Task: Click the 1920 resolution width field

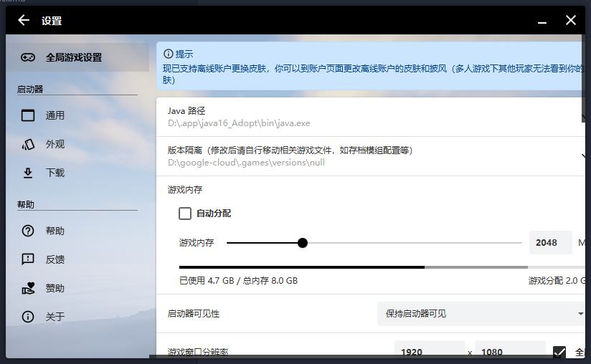Action: coord(430,352)
